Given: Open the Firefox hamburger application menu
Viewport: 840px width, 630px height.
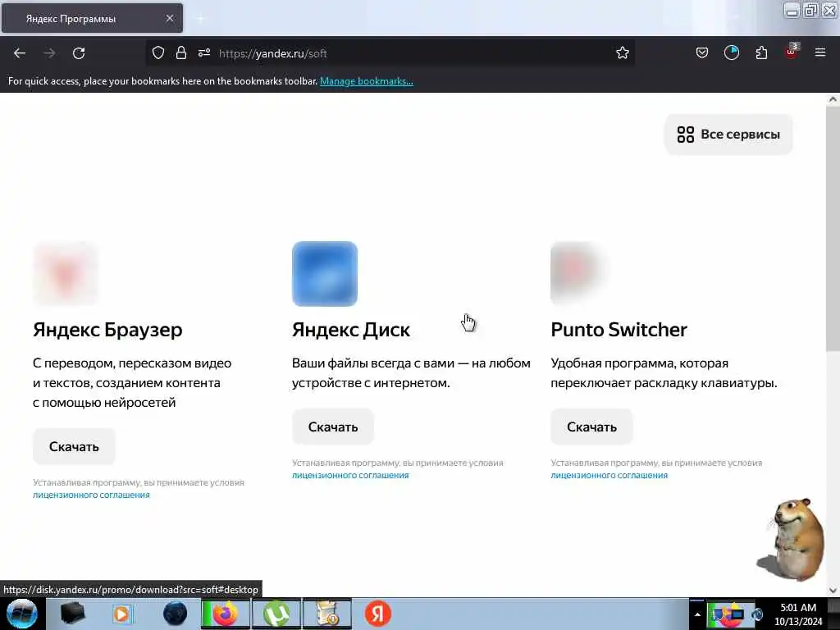Looking at the screenshot, I should click(820, 52).
